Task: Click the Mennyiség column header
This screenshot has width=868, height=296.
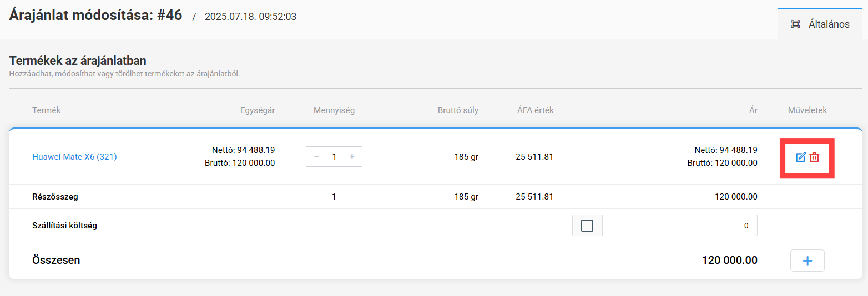Action: (x=334, y=110)
